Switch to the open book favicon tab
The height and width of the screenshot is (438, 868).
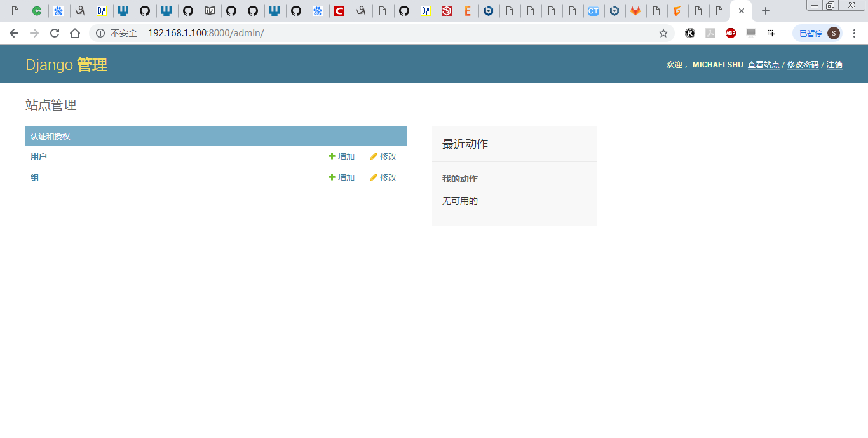pyautogui.click(x=210, y=11)
